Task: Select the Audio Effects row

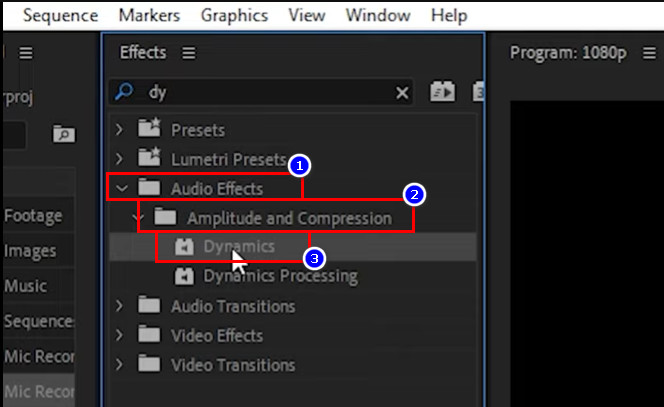Action: (293, 188)
